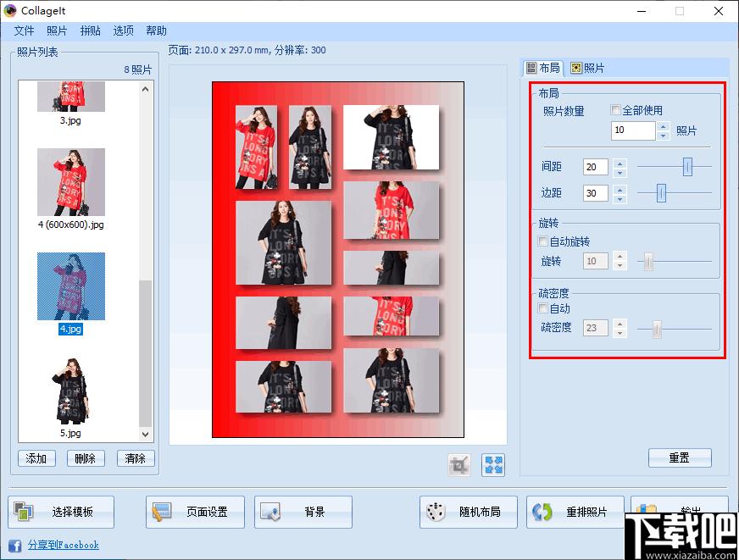Click the fit-to-frame arrows icon below the canvas
Viewport: 739px width, 560px height.
(493, 465)
